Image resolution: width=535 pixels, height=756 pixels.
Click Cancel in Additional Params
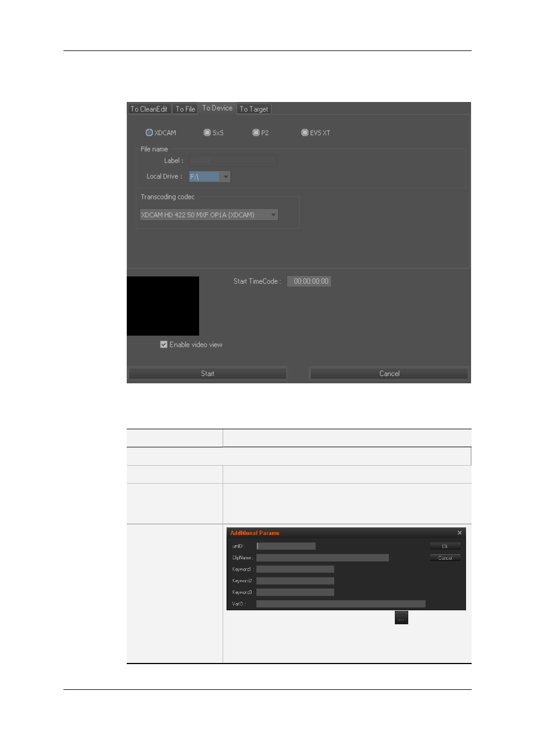pos(445,558)
